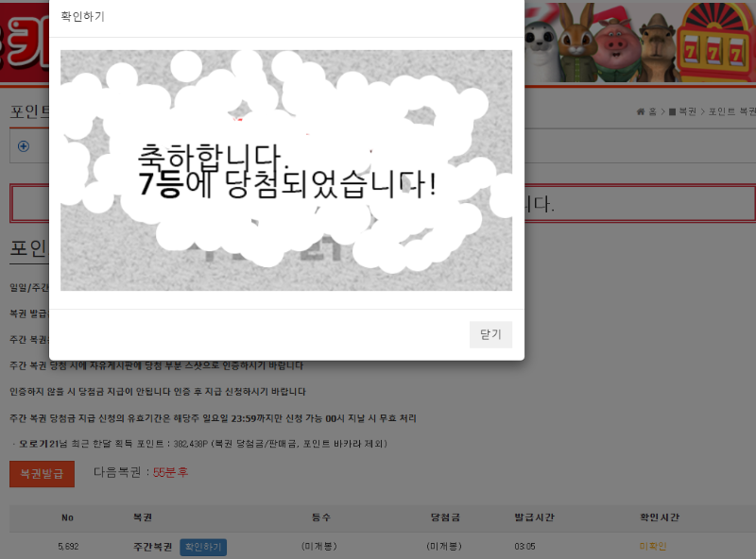Open the 복권 breadcrumb link
This screenshot has height=559, width=756.
[x=684, y=112]
